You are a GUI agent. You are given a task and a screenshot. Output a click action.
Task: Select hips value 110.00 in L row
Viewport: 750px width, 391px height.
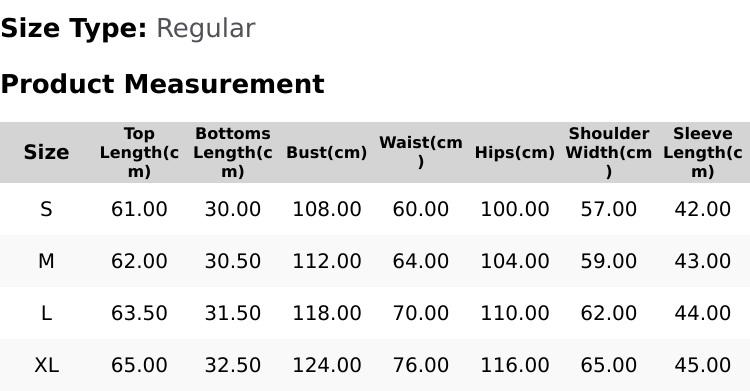[x=515, y=313]
